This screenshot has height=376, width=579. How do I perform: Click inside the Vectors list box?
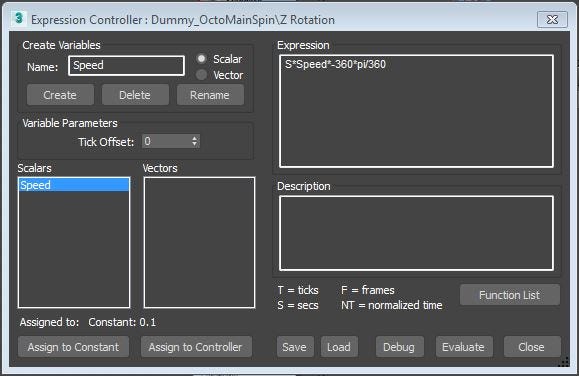199,242
